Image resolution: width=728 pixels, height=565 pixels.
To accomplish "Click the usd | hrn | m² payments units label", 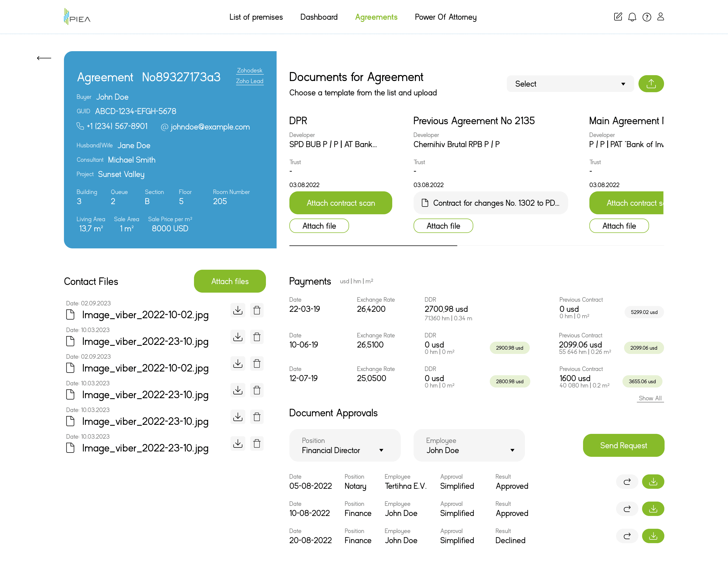I will [356, 281].
